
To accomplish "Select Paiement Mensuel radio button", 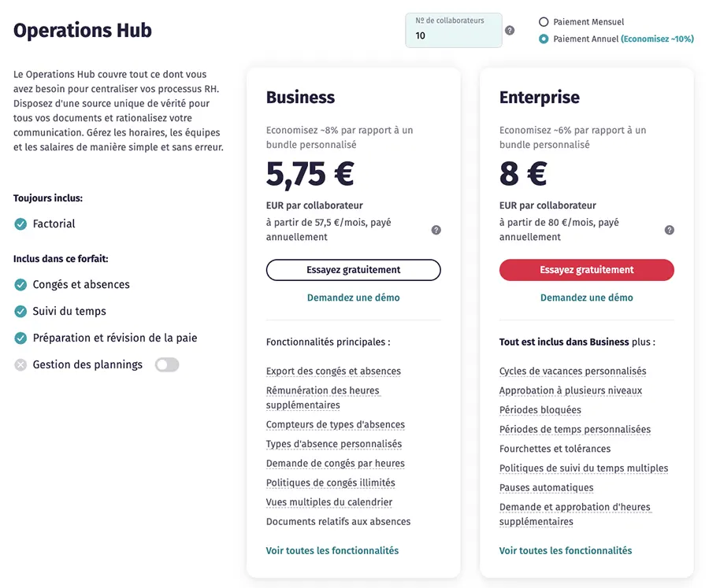I will point(544,22).
